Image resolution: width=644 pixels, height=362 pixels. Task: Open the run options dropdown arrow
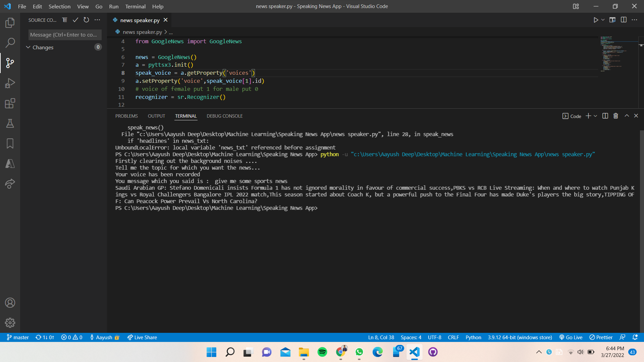point(603,20)
